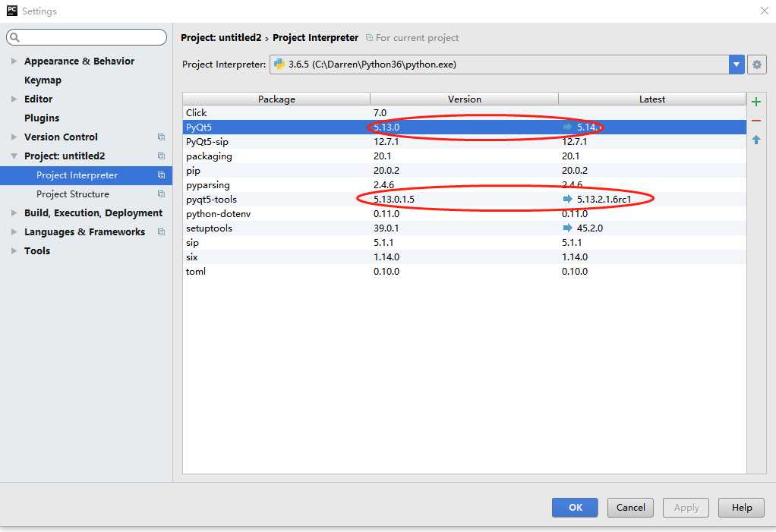Open the Plugins settings page
Viewport: 776px width, 532px height.
coord(42,118)
